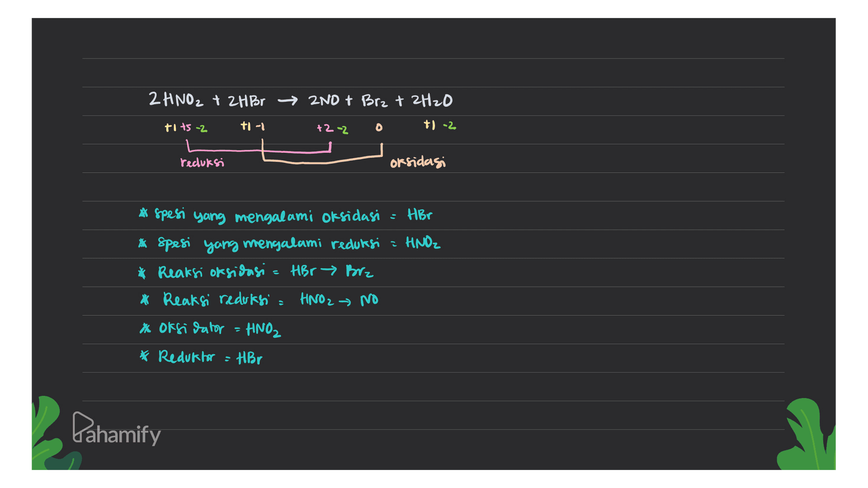
Task: Click the line 'Reaksi oksidasi = HBr → Br2'
Action: coord(256,271)
